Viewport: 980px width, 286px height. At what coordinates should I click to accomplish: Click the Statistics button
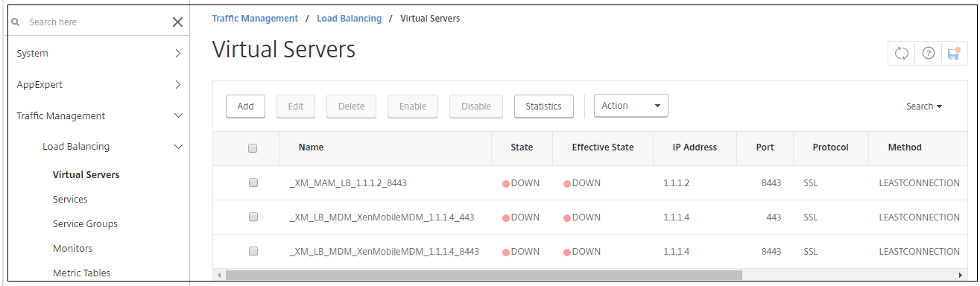543,107
